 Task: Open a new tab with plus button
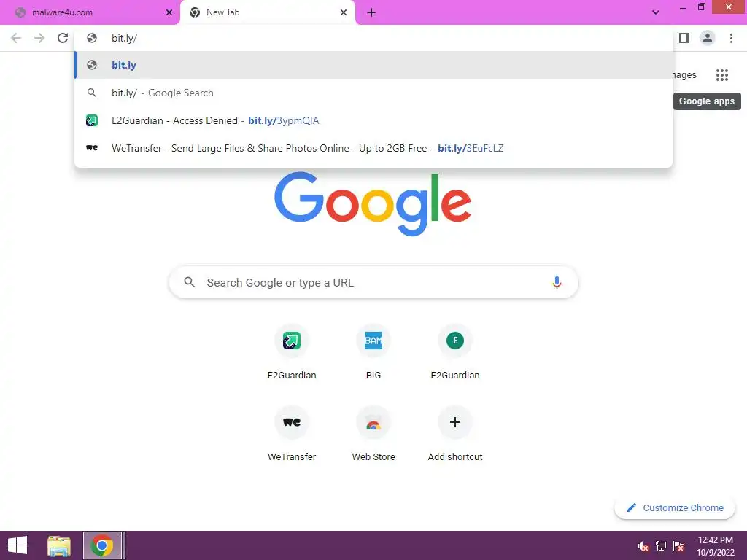click(x=371, y=13)
